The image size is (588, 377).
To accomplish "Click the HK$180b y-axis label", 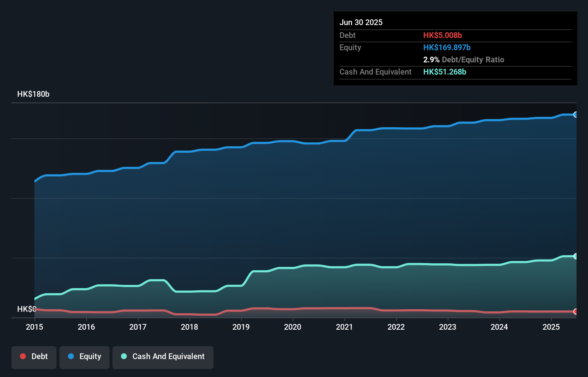I will coord(33,94).
